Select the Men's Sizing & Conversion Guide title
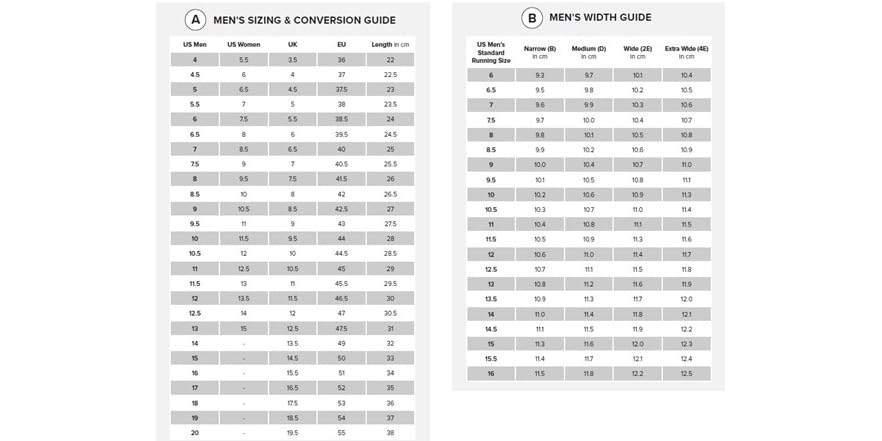 tap(304, 20)
